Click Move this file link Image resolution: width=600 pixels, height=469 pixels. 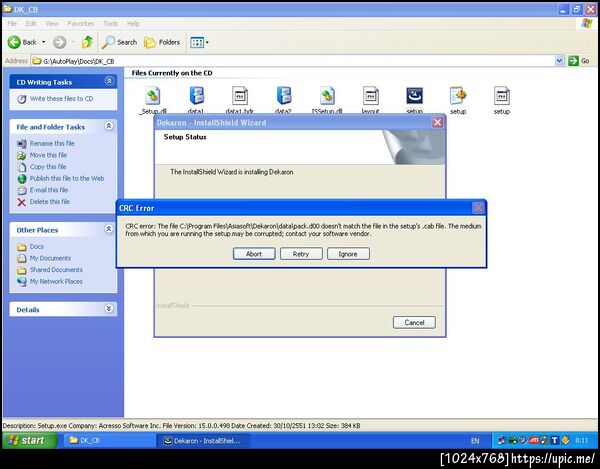pyautogui.click(x=48, y=155)
